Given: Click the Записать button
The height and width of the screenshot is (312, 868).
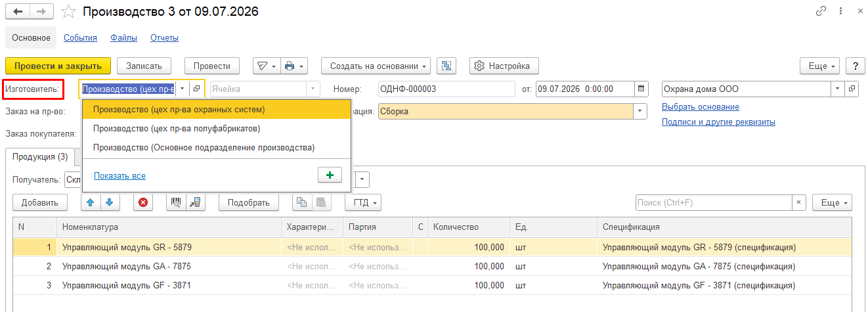Looking at the screenshot, I should (144, 66).
